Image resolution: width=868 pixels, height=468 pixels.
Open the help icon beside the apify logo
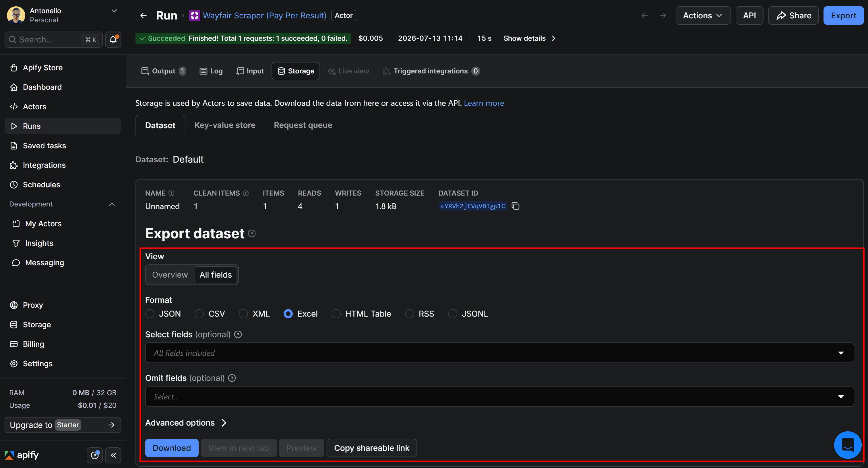pos(95,455)
